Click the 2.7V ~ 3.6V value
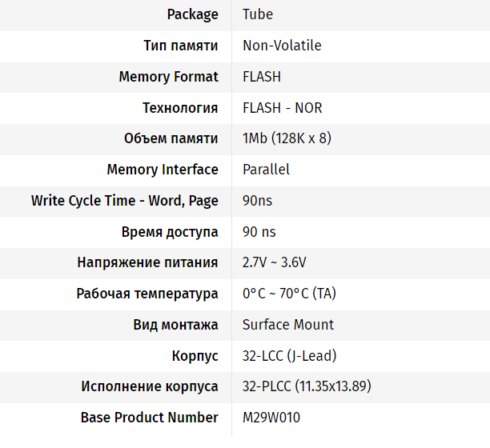The height and width of the screenshot is (448, 490). (x=274, y=262)
